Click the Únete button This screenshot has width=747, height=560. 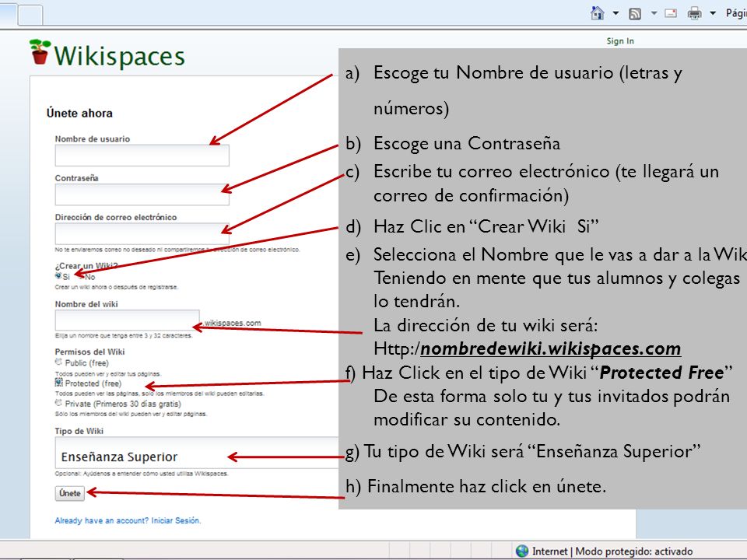pyautogui.click(x=70, y=493)
